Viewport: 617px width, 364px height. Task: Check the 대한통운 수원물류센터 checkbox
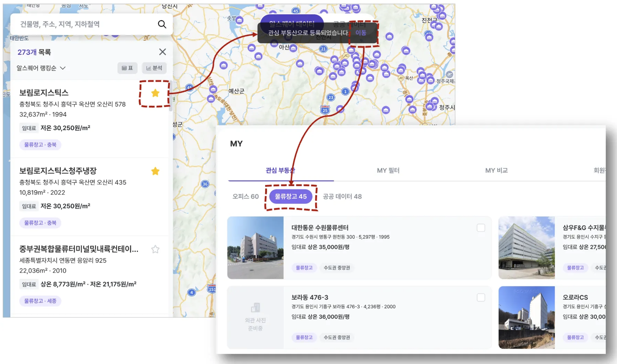(480, 228)
